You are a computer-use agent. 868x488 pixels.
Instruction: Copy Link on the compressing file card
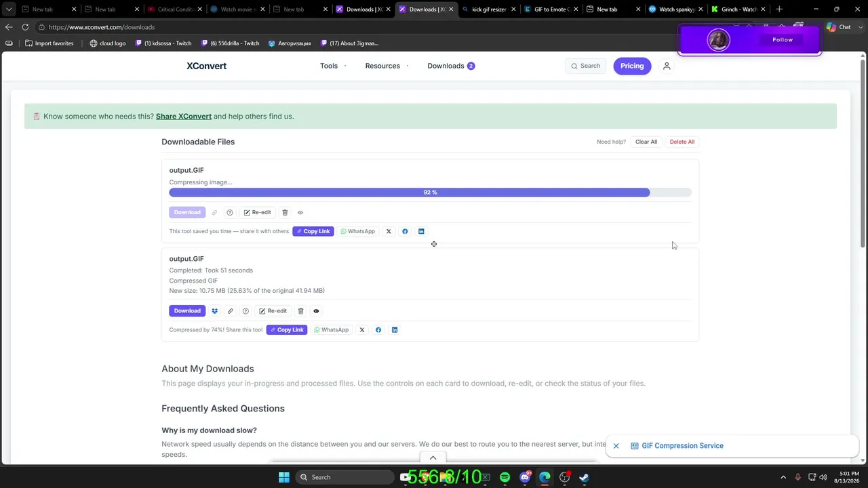(313, 232)
